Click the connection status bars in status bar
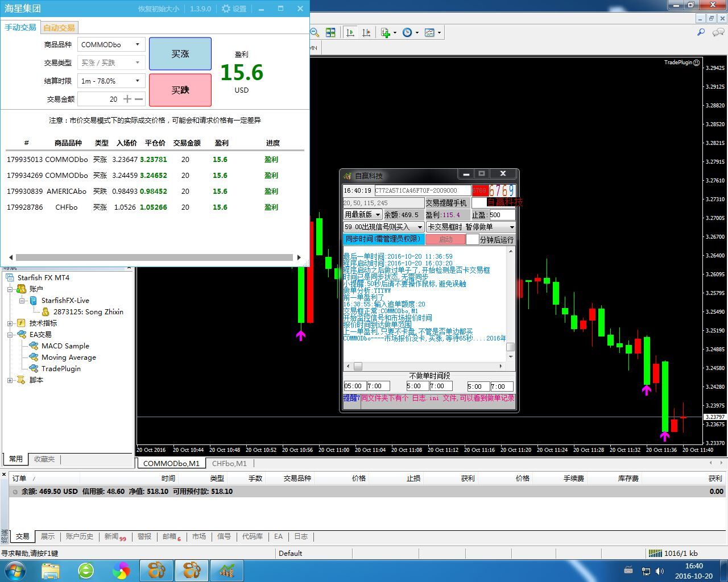Viewport: 728px width, 582px height. click(x=655, y=553)
